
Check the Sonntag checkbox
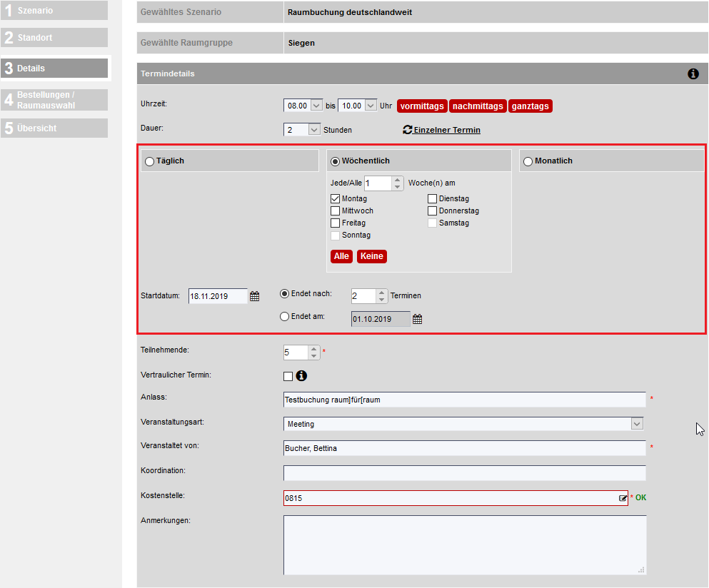click(x=335, y=235)
